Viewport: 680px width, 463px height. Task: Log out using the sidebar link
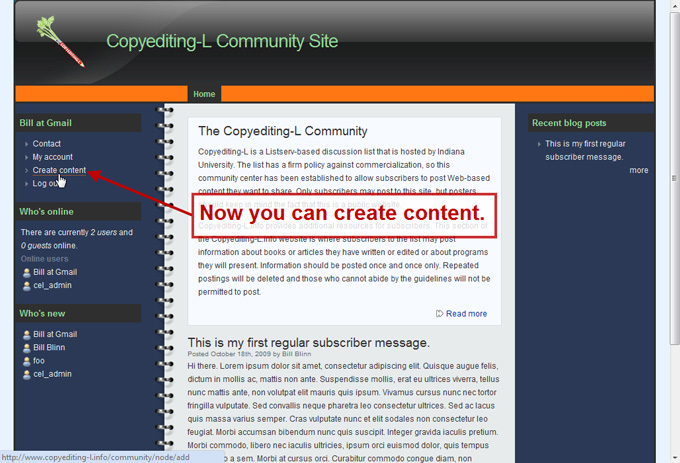click(45, 183)
